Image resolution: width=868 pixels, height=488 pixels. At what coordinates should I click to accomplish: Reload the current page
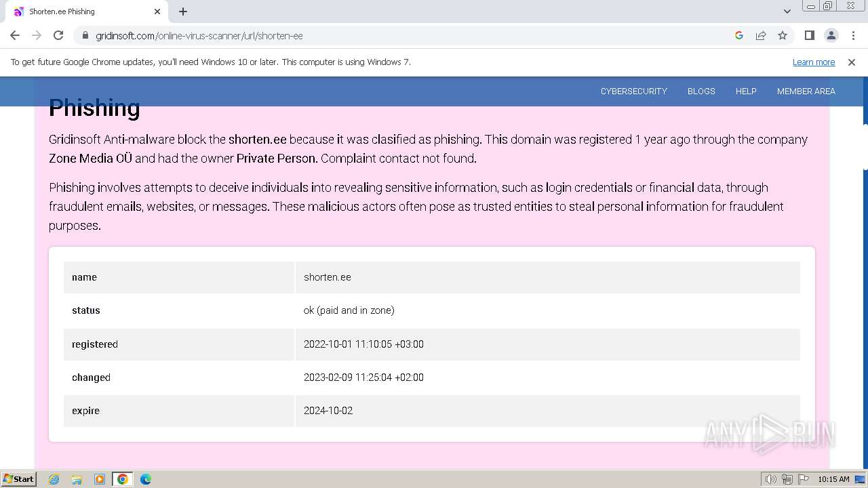coord(58,35)
